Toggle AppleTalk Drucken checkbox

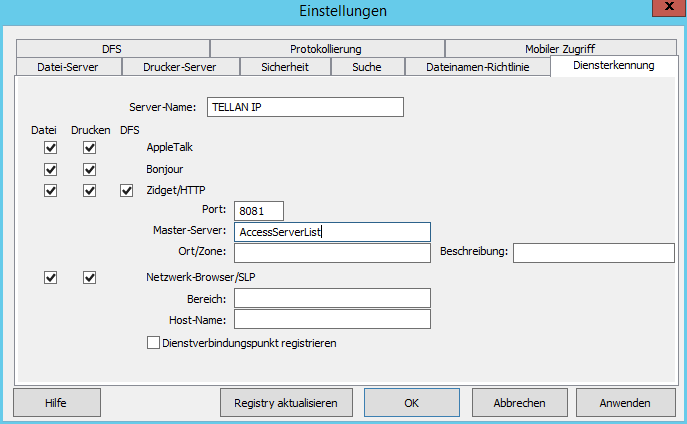coord(89,148)
